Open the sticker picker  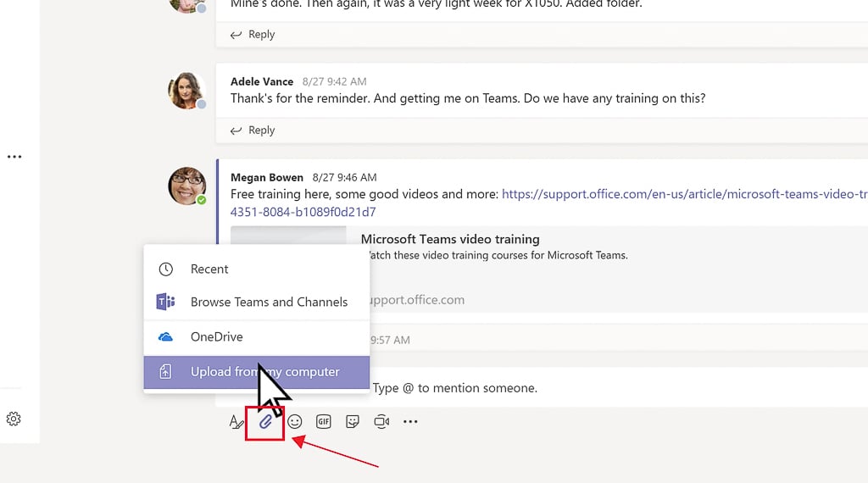pos(352,422)
